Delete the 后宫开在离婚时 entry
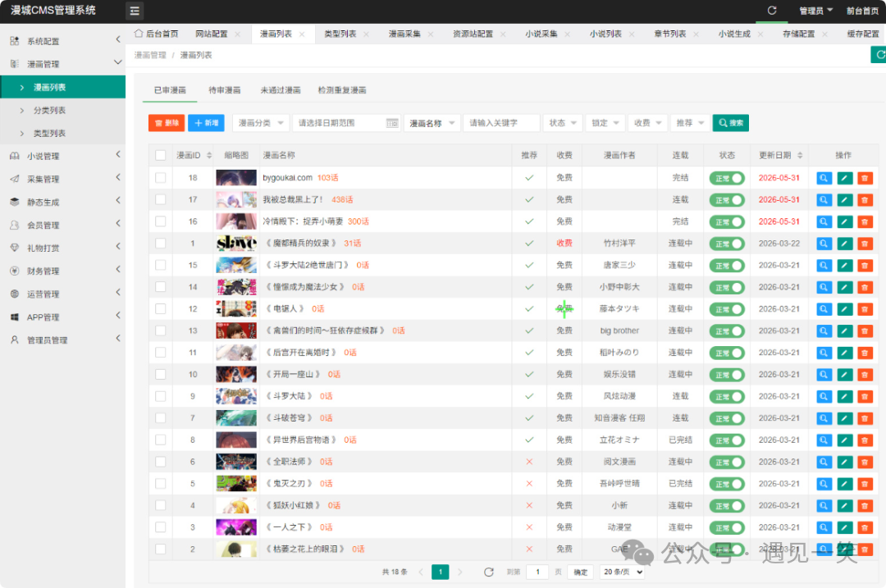This screenshot has width=886, height=588. point(865,353)
